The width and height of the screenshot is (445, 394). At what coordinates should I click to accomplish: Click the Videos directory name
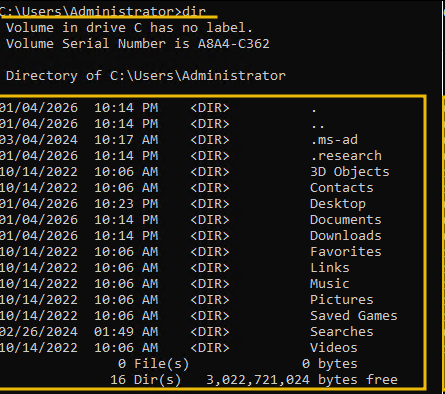[334, 348]
